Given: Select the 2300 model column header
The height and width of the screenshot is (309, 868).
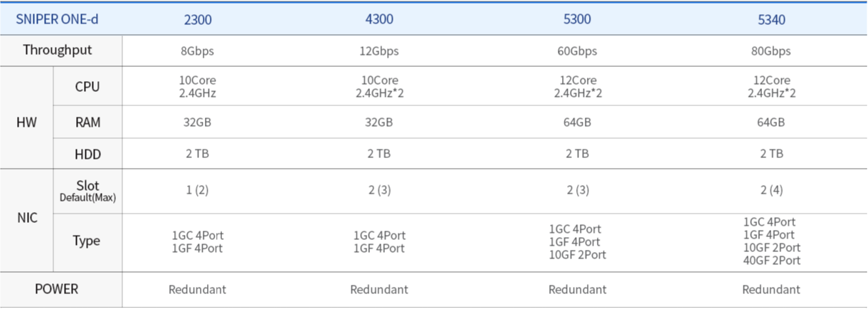Looking at the screenshot, I should (x=198, y=20).
